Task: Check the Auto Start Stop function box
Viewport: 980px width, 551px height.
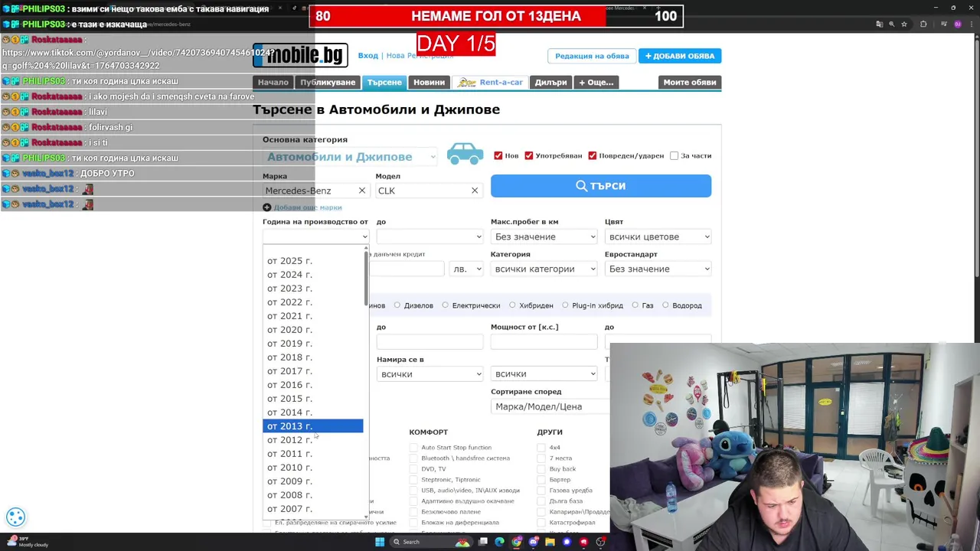Action: coord(414,448)
